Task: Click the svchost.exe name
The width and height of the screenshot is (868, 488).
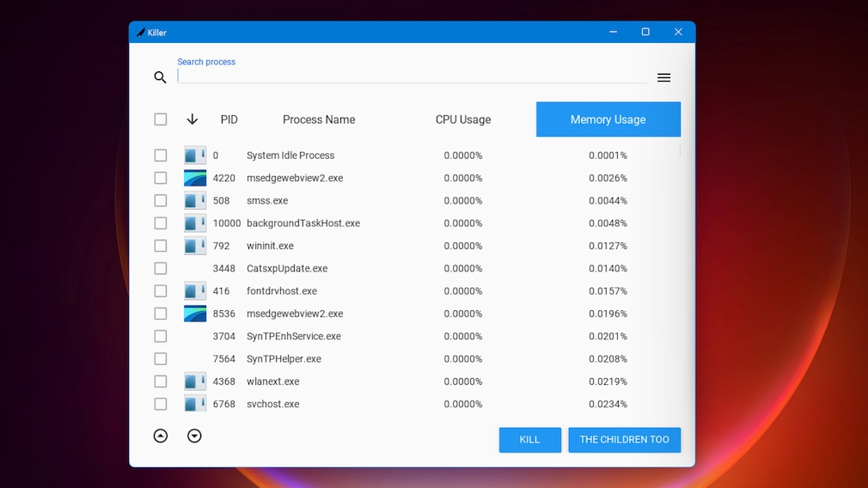Action: click(273, 404)
